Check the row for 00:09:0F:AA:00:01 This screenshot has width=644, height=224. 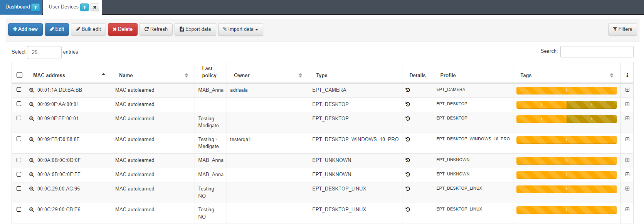19,104
